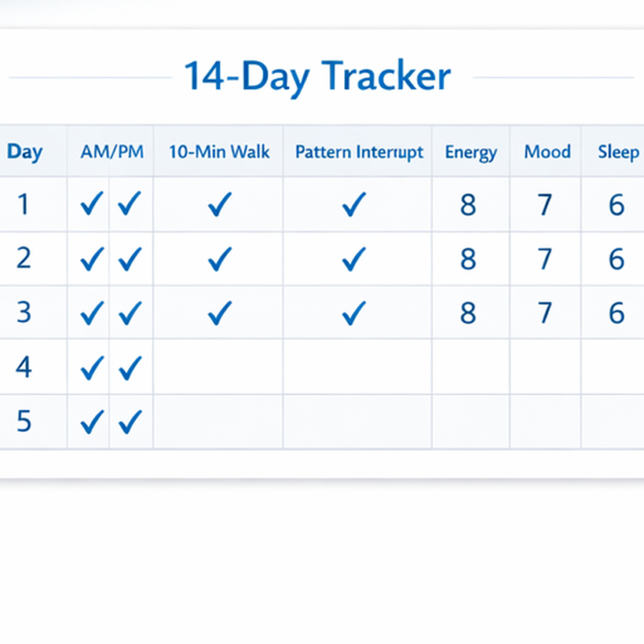Toggle Day 1 PM checkmark

130,205
